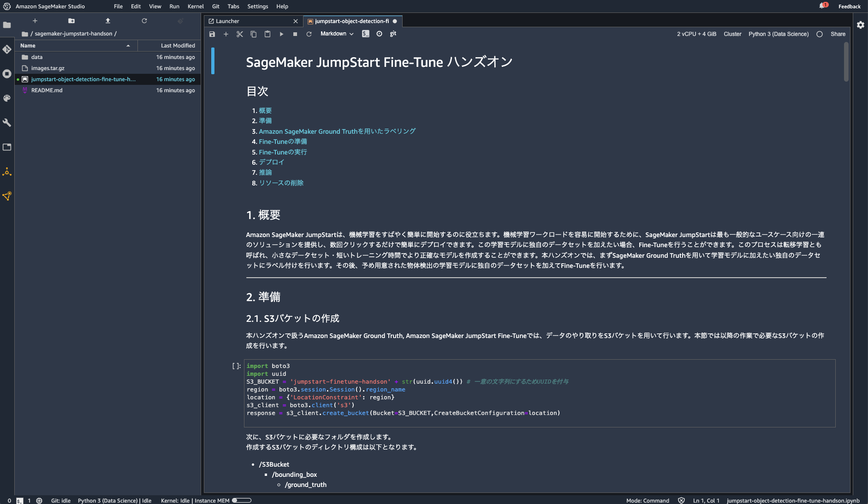
Task: Open the cell type Markdown dropdown
Action: 337,34
